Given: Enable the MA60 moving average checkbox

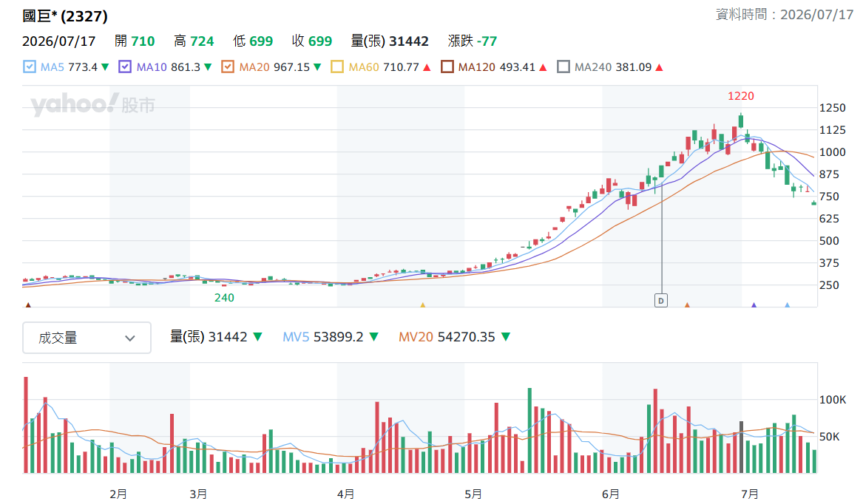Looking at the screenshot, I should (x=336, y=67).
